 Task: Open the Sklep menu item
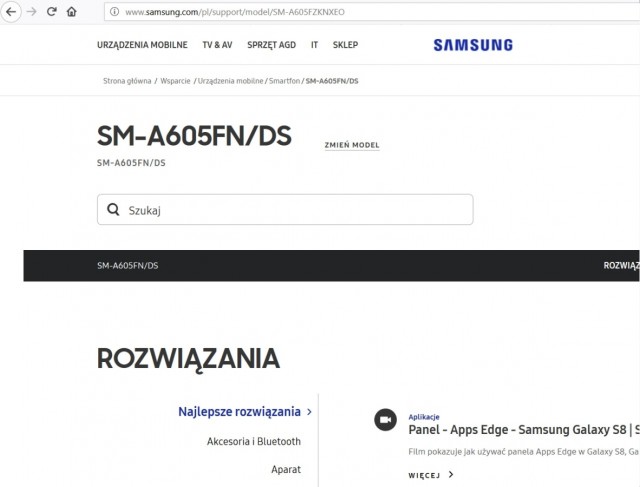345,45
